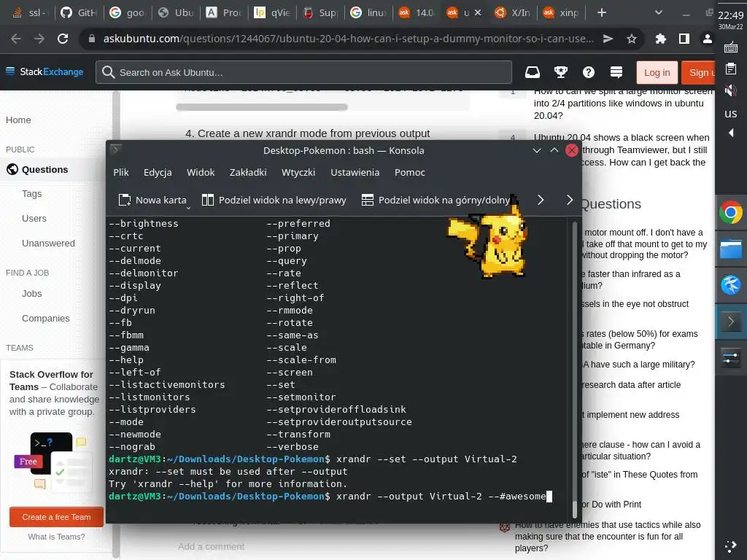
Task: Open Companies in sidebar
Action: pos(45,318)
